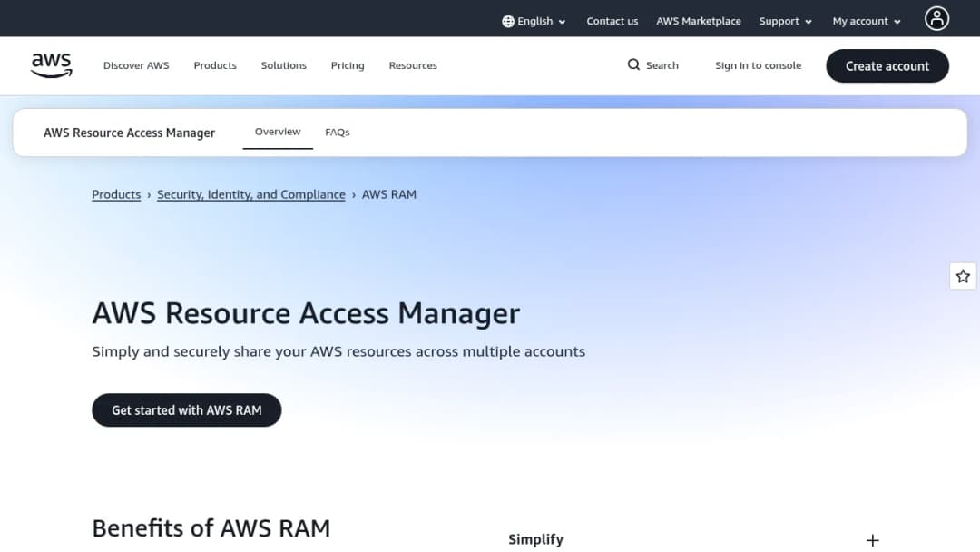Click the main AWS Resource Access Manager heading

pyautogui.click(x=307, y=313)
